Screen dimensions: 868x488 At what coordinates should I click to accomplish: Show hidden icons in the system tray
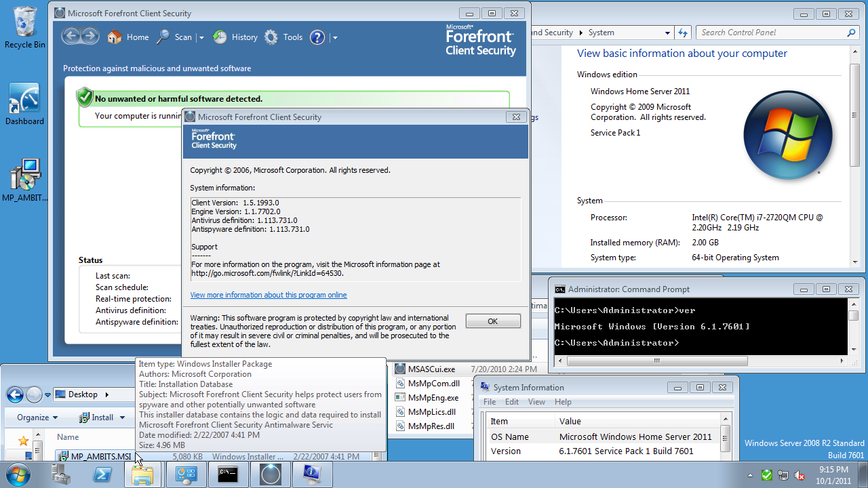[x=751, y=475]
